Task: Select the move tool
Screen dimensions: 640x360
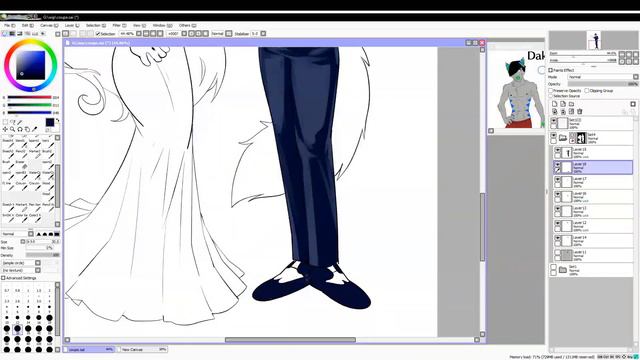Action: click(5, 129)
